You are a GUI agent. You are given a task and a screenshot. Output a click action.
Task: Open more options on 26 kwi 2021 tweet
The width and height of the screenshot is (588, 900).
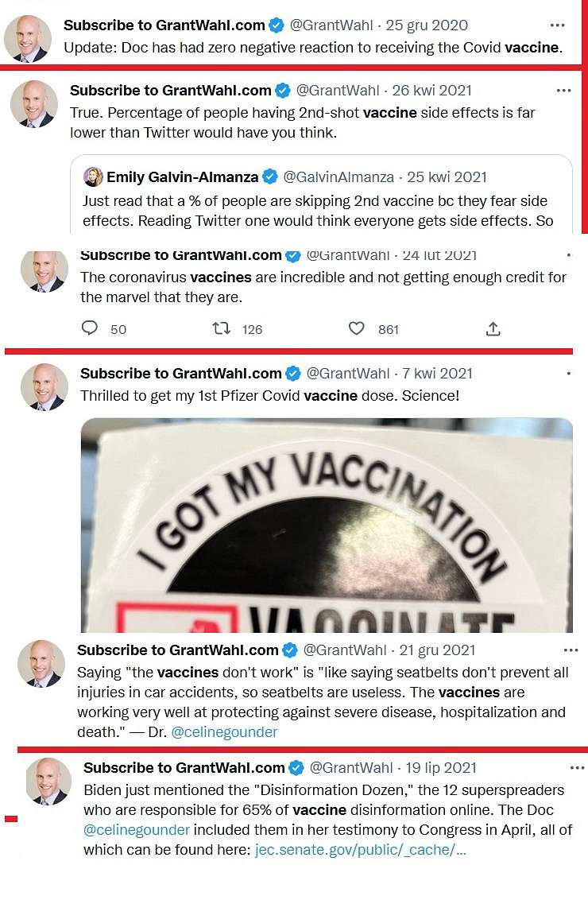[x=564, y=91]
